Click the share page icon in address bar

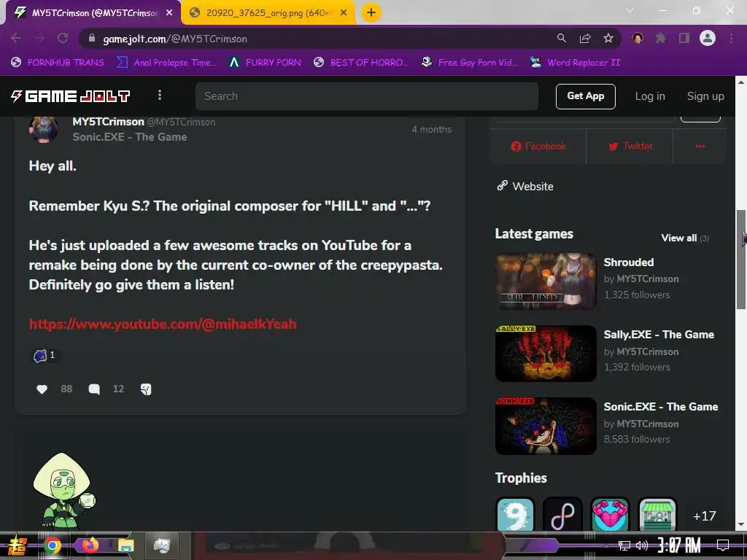(x=585, y=38)
